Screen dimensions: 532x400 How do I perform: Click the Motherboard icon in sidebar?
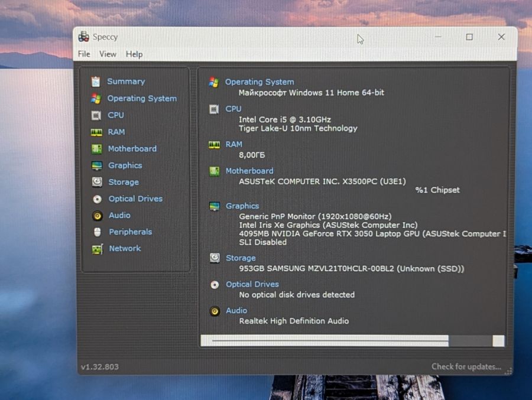pyautogui.click(x=97, y=149)
